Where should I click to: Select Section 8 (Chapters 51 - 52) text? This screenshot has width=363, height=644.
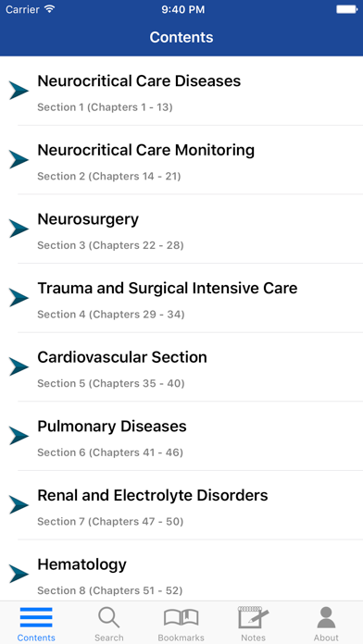(110, 590)
